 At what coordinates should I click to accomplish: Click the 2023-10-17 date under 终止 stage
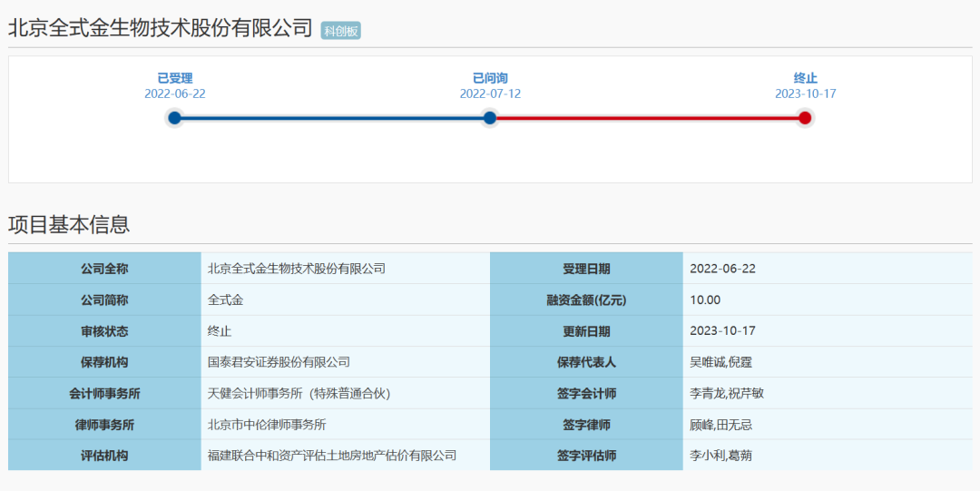click(805, 93)
